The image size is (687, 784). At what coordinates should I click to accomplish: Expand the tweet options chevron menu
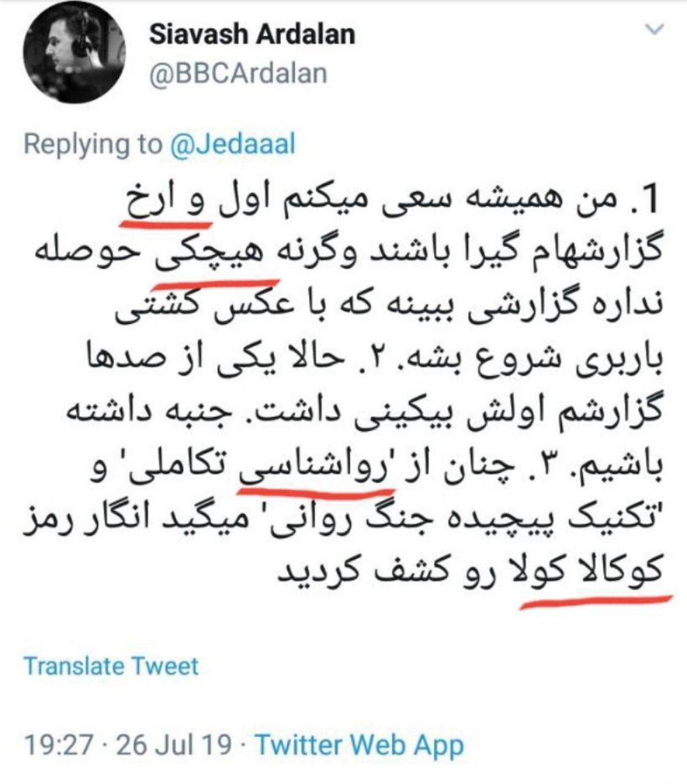click(656, 29)
